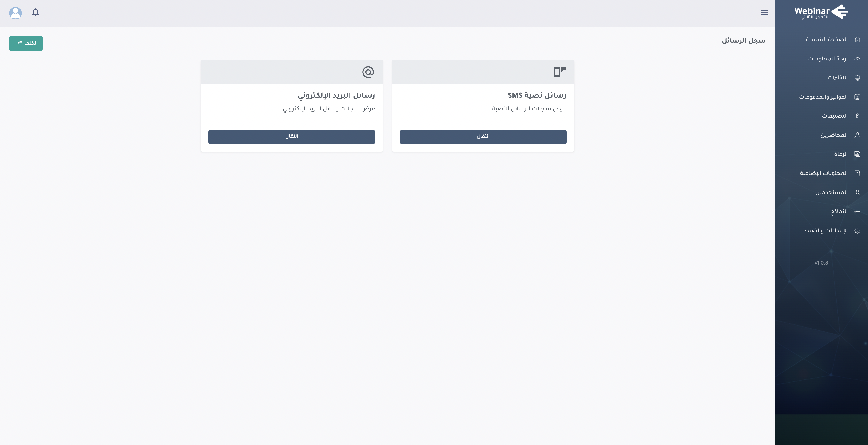Click the settings gear icon in sidebar
The image size is (868, 445).
point(857,231)
